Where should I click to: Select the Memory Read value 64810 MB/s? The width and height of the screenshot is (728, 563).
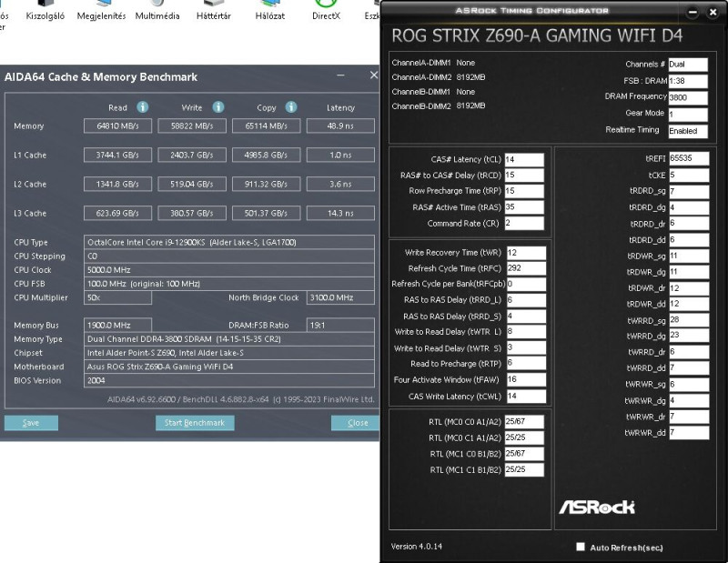point(118,126)
